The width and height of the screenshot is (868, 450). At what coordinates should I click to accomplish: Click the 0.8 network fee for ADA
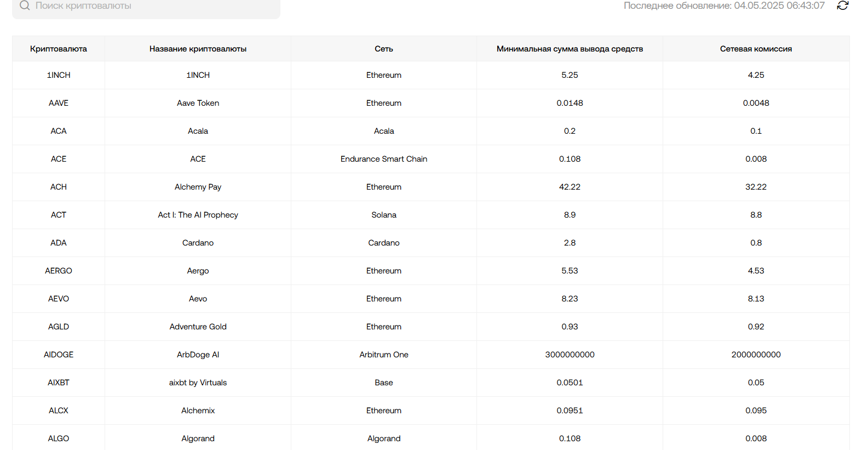coord(756,243)
